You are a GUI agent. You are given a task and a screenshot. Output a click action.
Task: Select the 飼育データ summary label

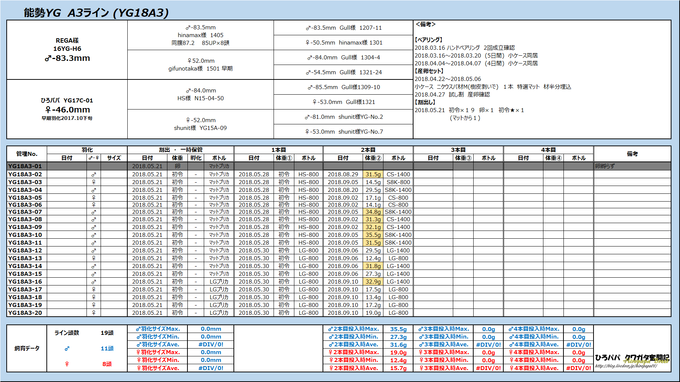[26, 349]
